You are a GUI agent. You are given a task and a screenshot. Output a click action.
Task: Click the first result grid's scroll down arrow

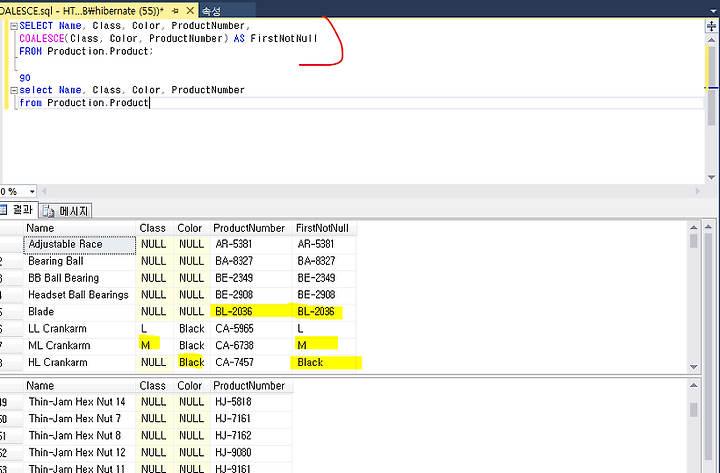point(693,367)
